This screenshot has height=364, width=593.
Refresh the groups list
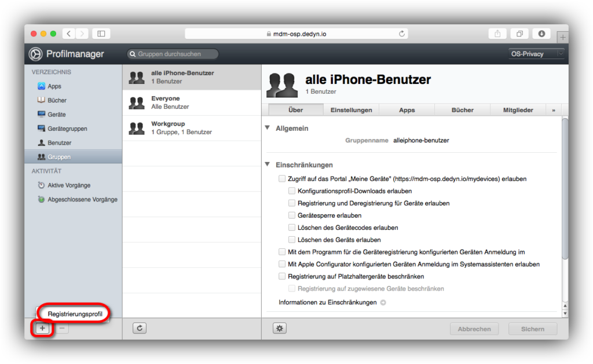pyautogui.click(x=140, y=328)
